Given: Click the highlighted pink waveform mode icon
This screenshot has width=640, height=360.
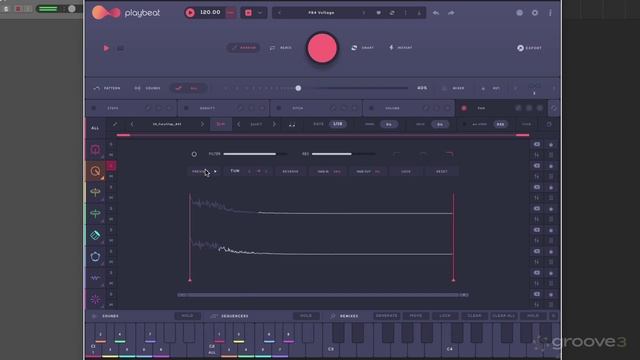Looking at the screenshot, I should click(221, 124).
